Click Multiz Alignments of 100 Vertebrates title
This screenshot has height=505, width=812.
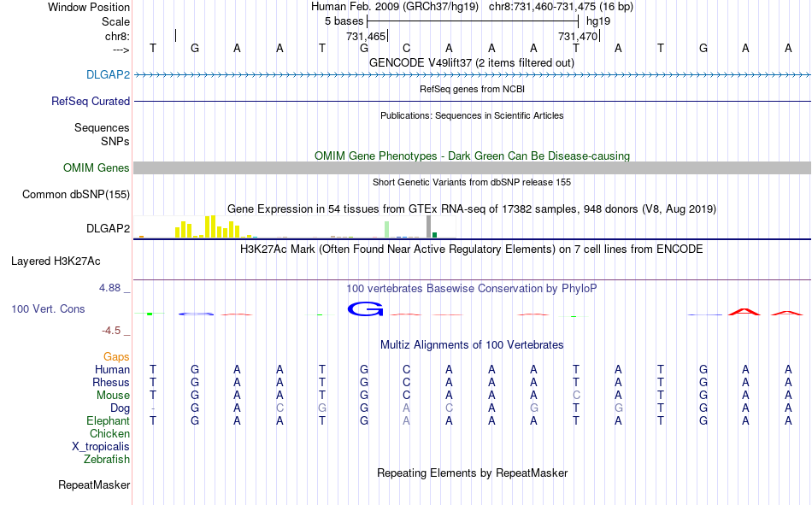(x=472, y=345)
